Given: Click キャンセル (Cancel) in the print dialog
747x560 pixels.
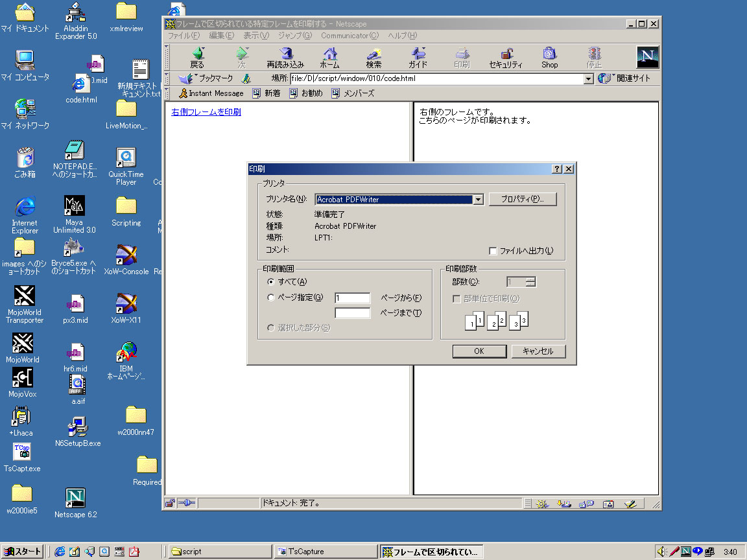Looking at the screenshot, I should (538, 351).
